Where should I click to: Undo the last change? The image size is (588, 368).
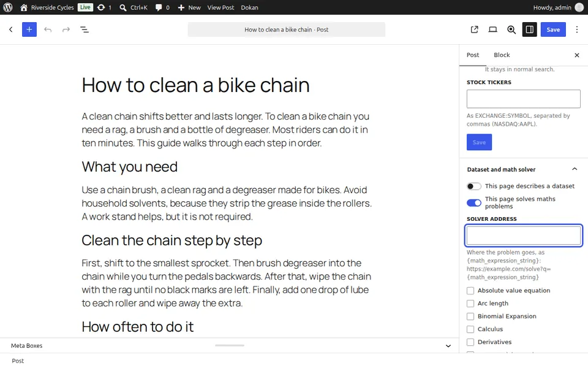pyautogui.click(x=48, y=29)
